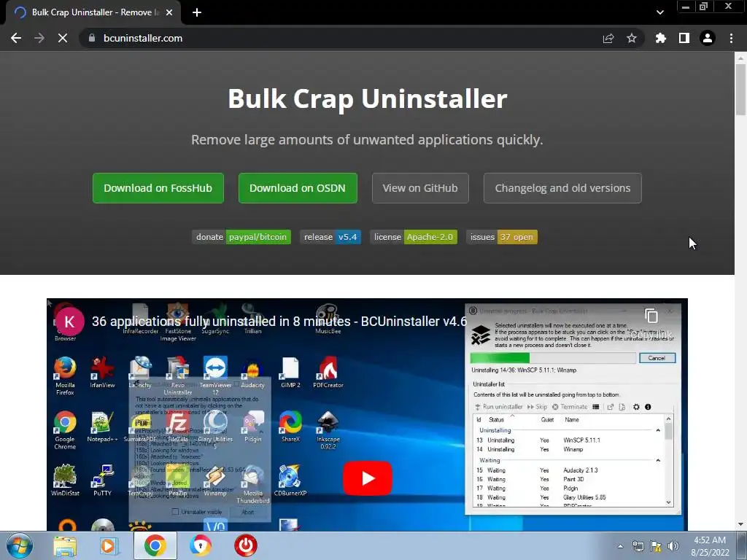Viewport: 747px width, 560px height.
Task: Open File Explorer from taskbar
Action: pyautogui.click(x=65, y=545)
